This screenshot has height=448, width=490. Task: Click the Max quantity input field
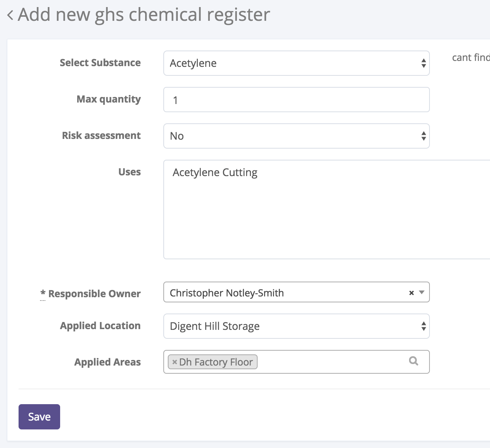click(296, 100)
